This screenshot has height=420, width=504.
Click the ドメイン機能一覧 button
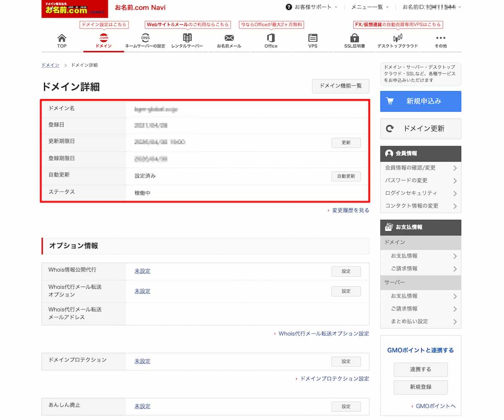pyautogui.click(x=340, y=86)
